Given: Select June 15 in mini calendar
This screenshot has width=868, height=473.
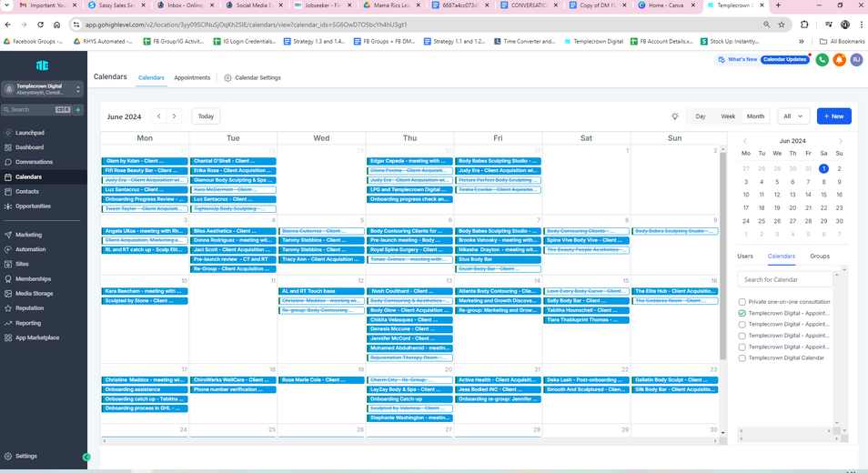Looking at the screenshot, I should tap(823, 195).
